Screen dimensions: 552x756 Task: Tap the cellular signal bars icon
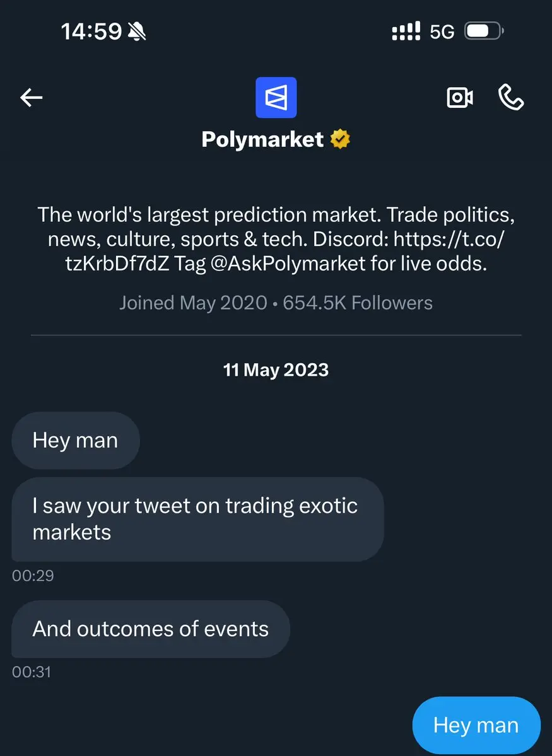[x=406, y=31]
